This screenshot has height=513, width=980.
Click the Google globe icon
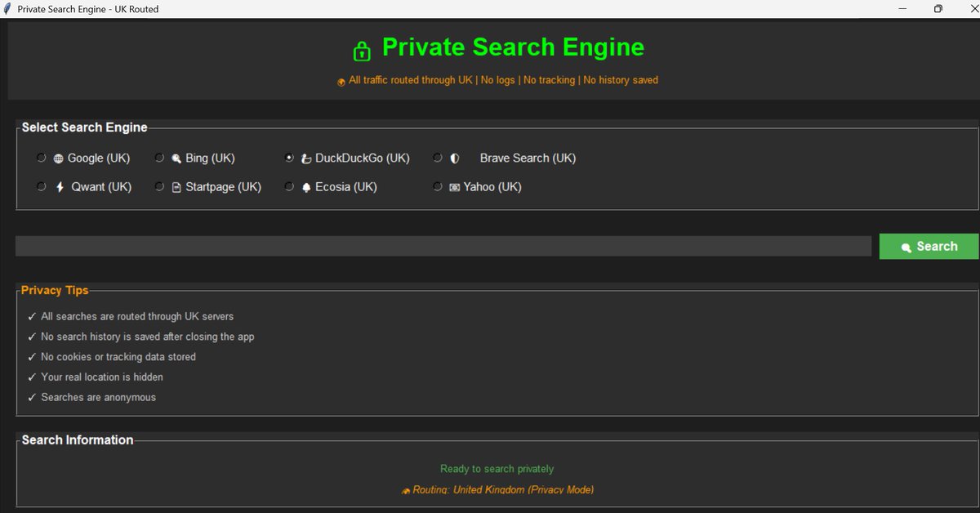pos(59,158)
